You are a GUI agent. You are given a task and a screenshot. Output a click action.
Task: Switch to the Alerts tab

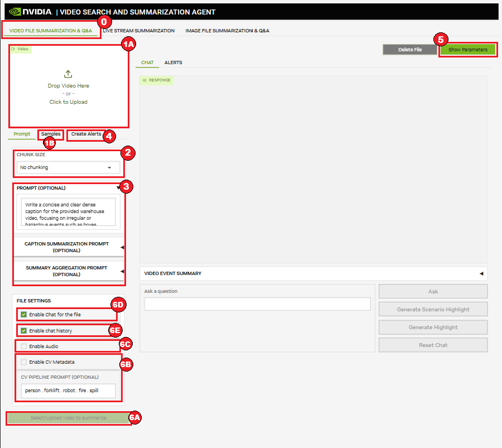[x=173, y=62]
